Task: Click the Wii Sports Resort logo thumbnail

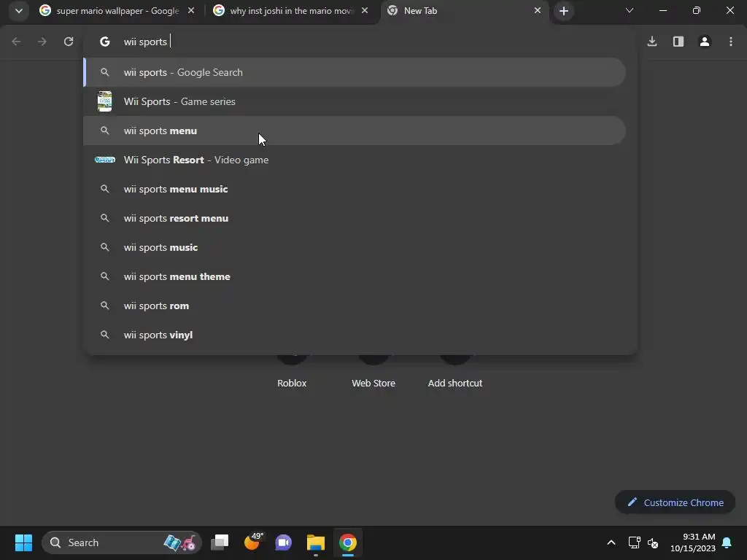Action: 105,160
